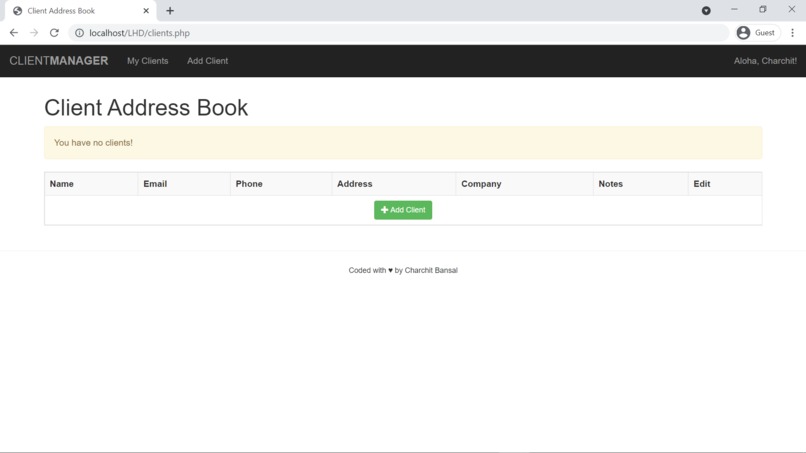Click the browser forward arrow

click(x=34, y=33)
